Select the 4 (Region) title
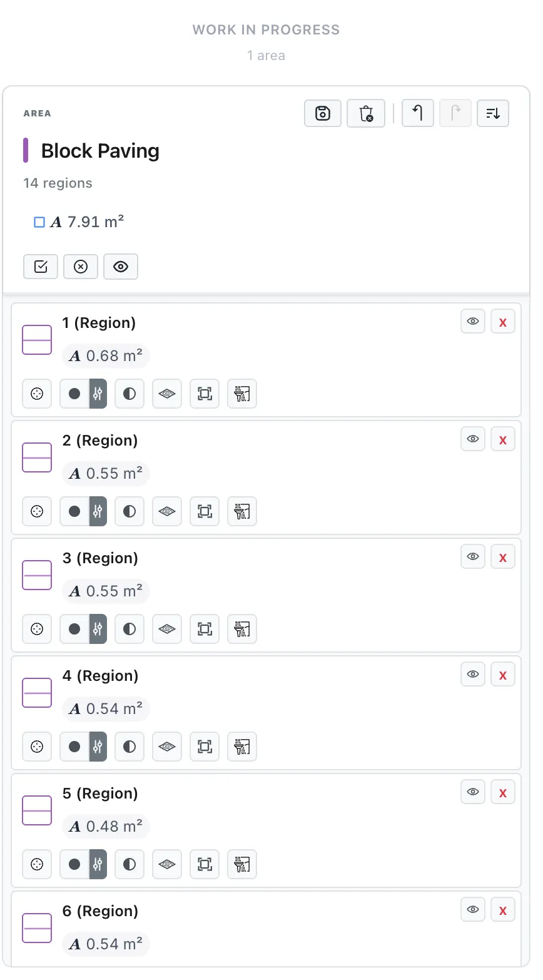This screenshot has width=543, height=980. click(x=100, y=676)
